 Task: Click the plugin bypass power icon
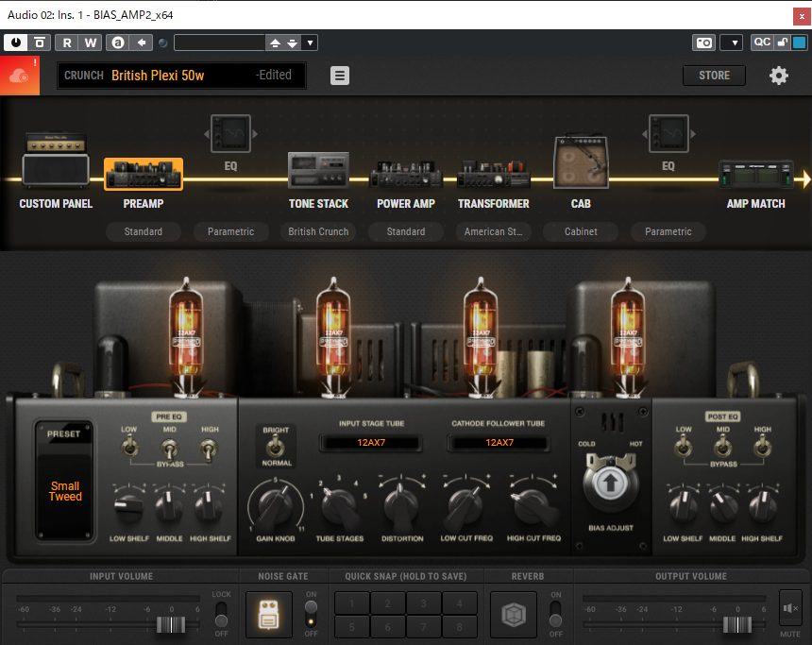16,42
